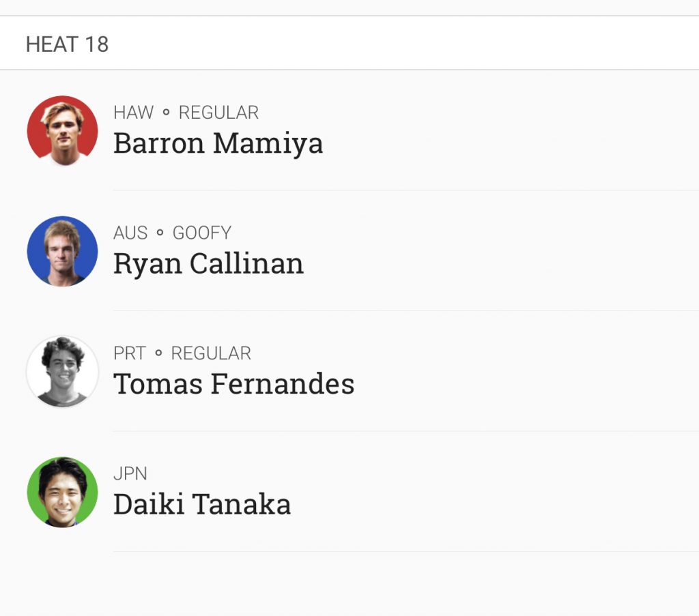699x616 pixels.
Task: Click the dot separator after AUS
Action: [160, 233]
